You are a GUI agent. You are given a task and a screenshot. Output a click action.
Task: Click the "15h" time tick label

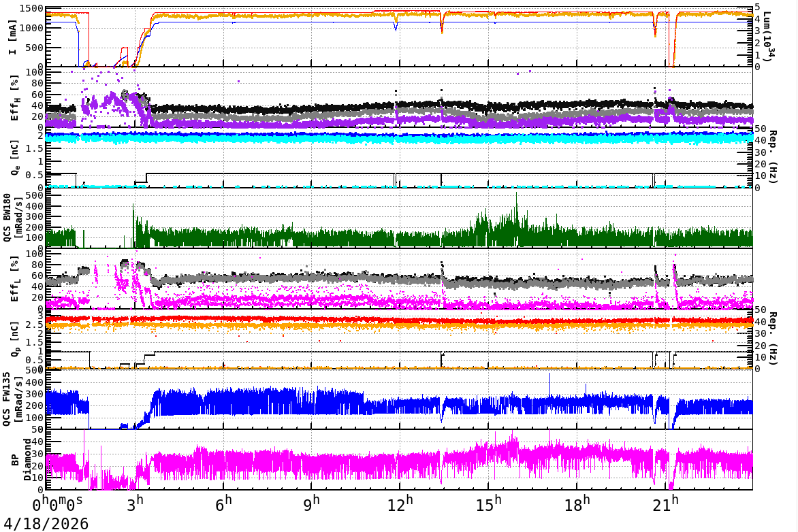coord(489,503)
